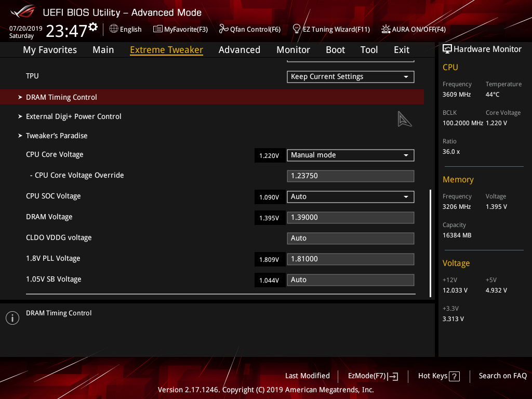Open the CPU SOC Voltage Auto dropdown
Viewport: 532px width, 399px height.
351,197
